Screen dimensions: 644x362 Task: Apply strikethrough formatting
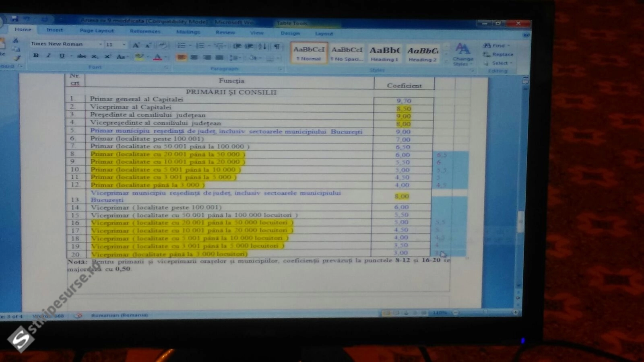[x=82, y=56]
